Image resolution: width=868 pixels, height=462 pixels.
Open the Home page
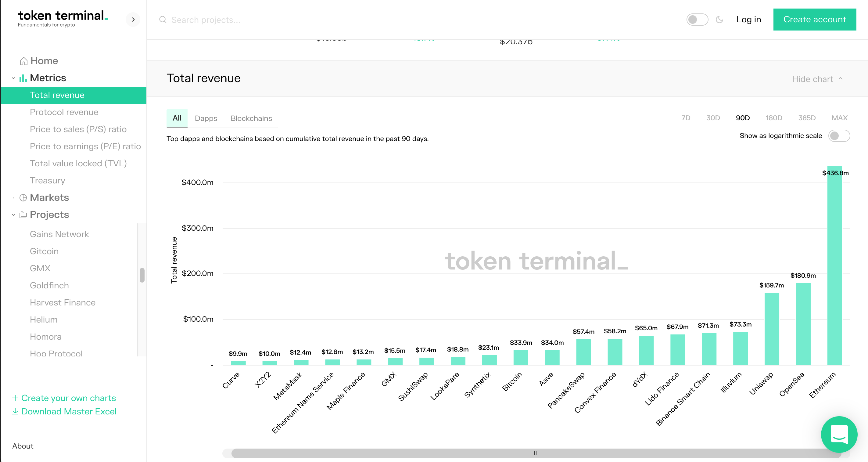click(x=44, y=61)
